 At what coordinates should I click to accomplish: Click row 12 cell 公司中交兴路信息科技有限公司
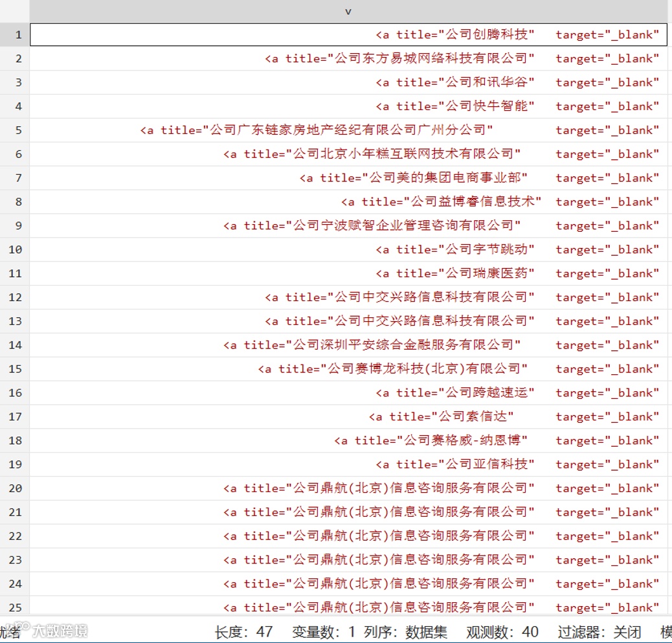point(348,297)
